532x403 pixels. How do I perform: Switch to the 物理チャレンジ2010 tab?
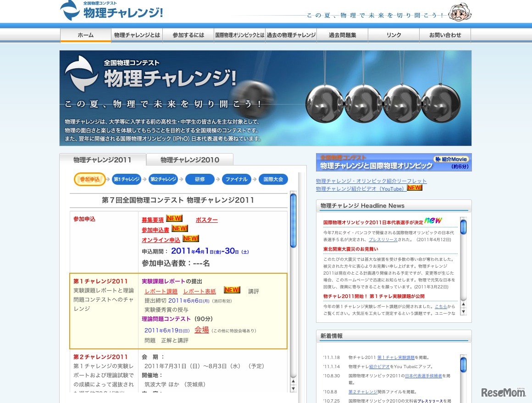click(189, 160)
